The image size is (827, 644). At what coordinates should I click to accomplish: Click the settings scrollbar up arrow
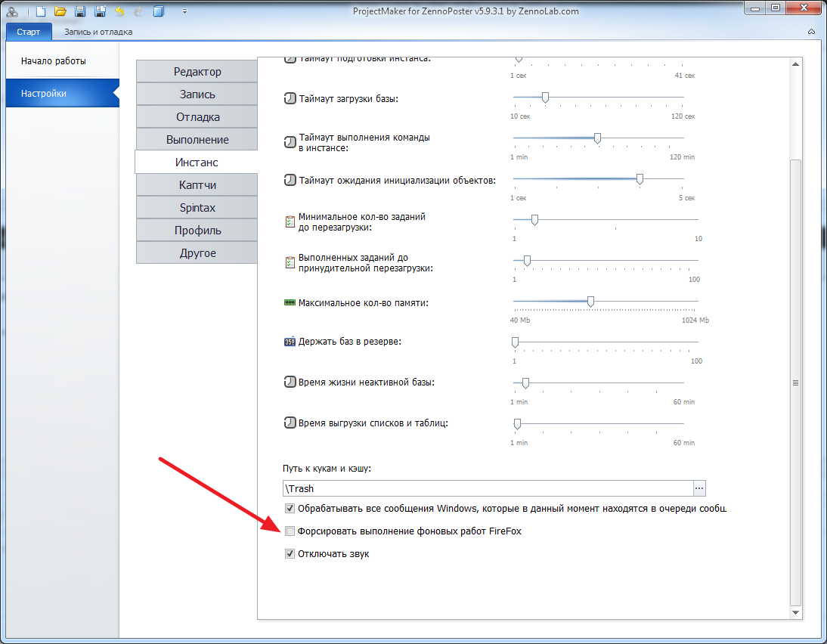(x=796, y=63)
